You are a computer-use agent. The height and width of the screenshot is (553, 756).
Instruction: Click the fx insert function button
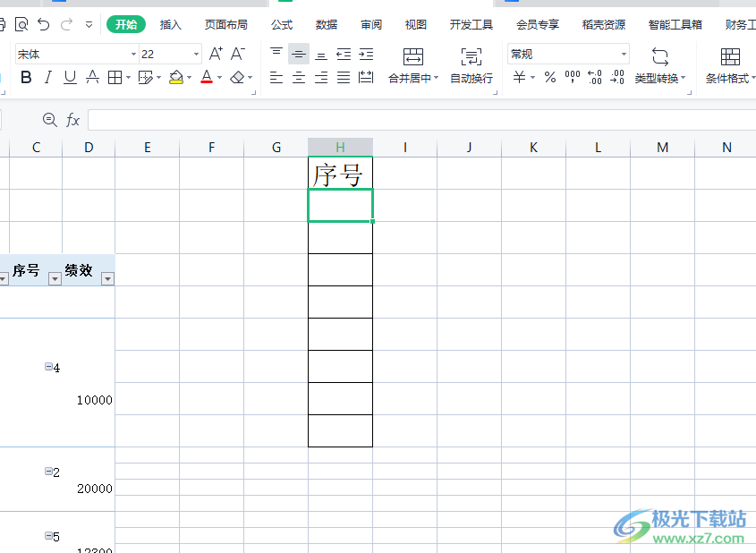pos(72,120)
